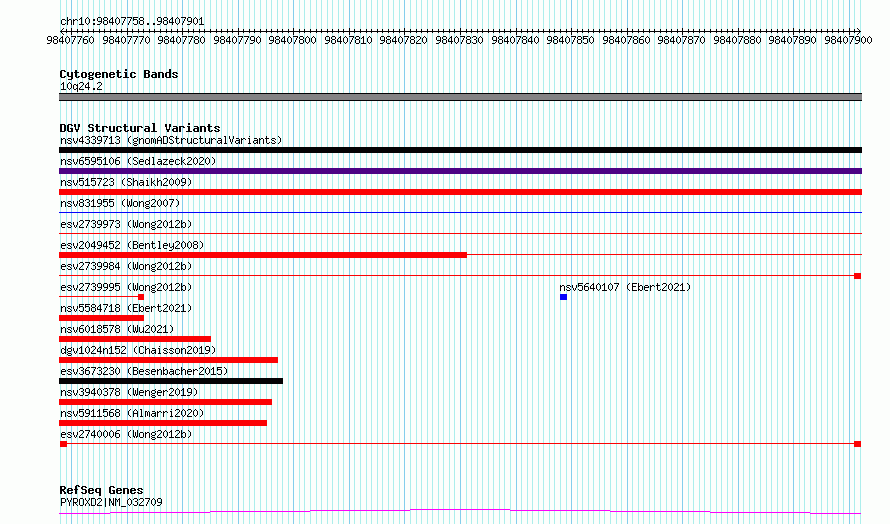Click the gray 10q24.2 cytogenetic band

[x=460, y=97]
